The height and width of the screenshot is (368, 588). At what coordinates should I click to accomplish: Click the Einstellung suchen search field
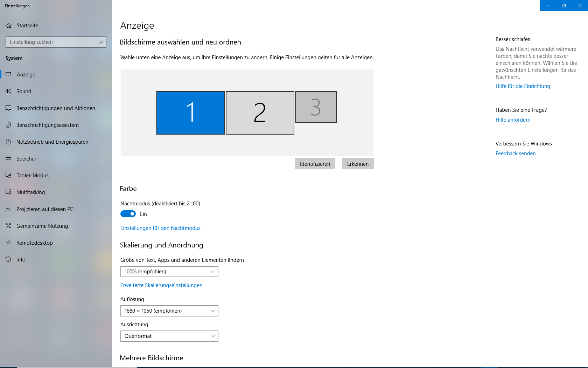tap(52, 42)
